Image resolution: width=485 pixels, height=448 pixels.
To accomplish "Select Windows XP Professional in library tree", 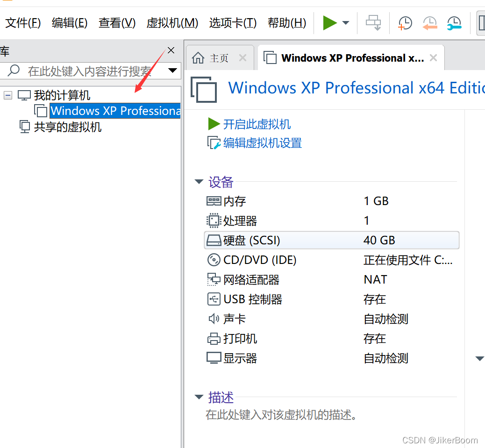I will point(115,111).
